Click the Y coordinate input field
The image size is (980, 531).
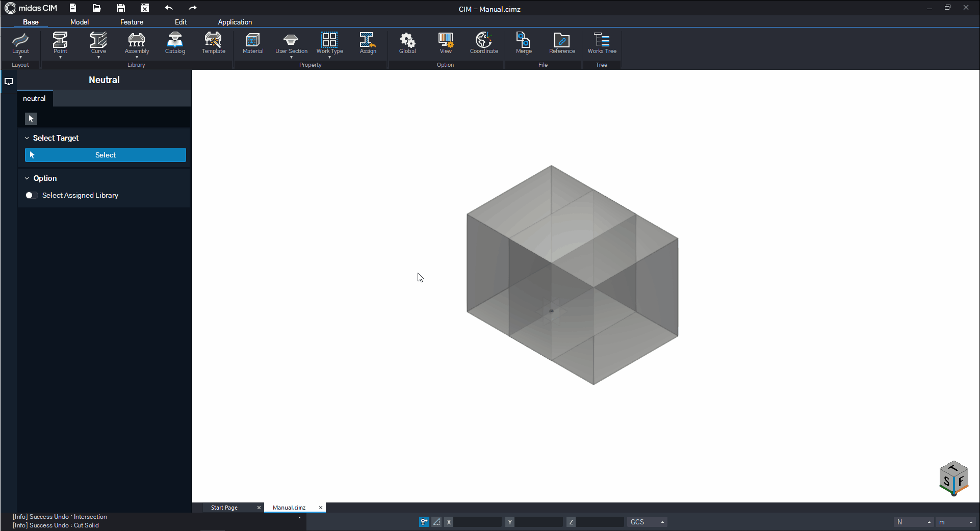pyautogui.click(x=538, y=522)
